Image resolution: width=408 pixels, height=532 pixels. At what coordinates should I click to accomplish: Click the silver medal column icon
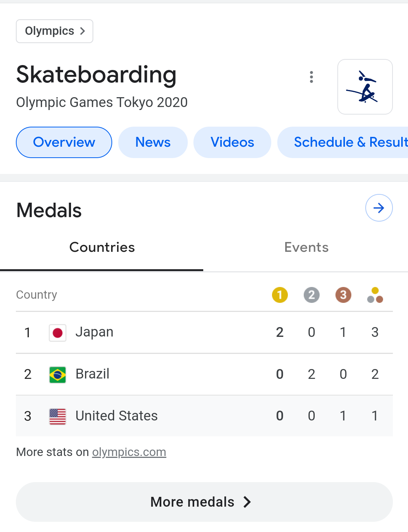coord(311,295)
